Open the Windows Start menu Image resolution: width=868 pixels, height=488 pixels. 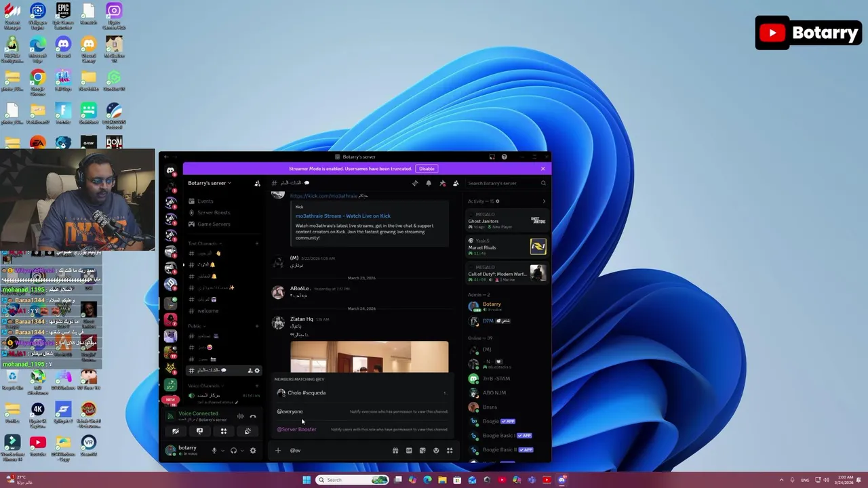coord(307,480)
